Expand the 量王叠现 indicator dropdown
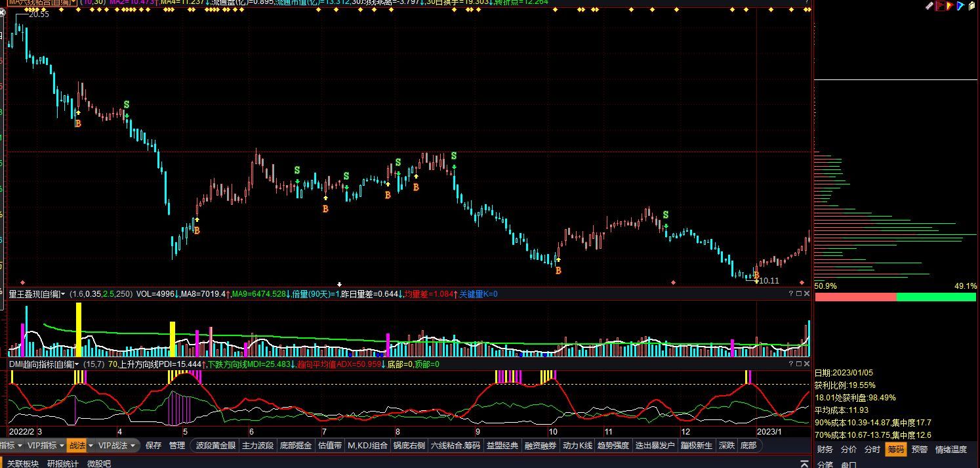This screenshot has width=980, height=468. pyautogui.click(x=64, y=294)
